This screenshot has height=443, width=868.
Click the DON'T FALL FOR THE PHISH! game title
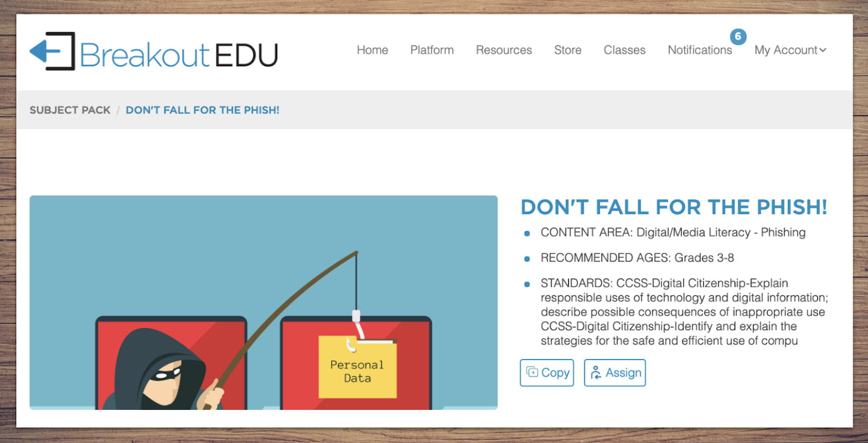(674, 207)
